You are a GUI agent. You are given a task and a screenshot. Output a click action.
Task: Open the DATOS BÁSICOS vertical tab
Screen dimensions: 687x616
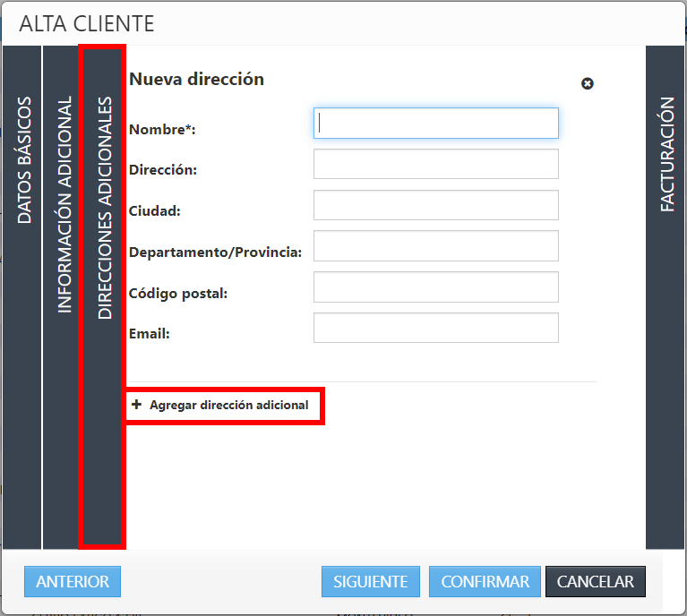click(24, 161)
